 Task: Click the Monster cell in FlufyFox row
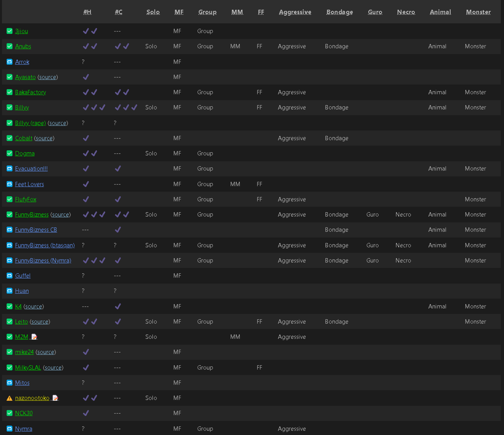click(475, 199)
